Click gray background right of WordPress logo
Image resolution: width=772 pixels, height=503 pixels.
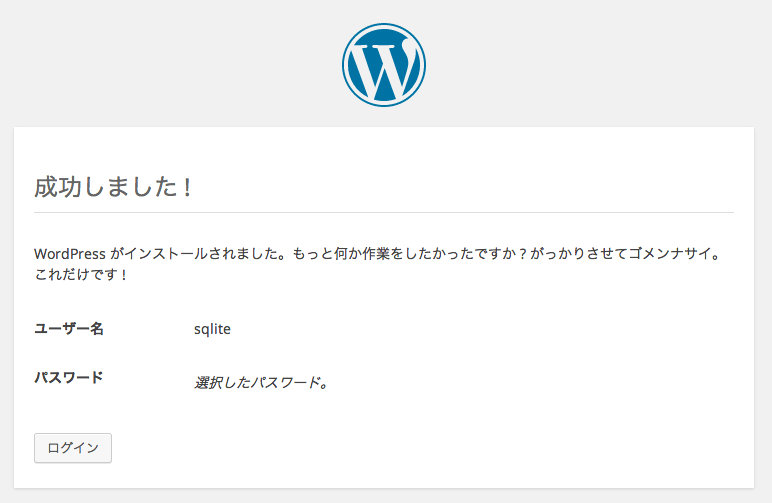[596, 65]
